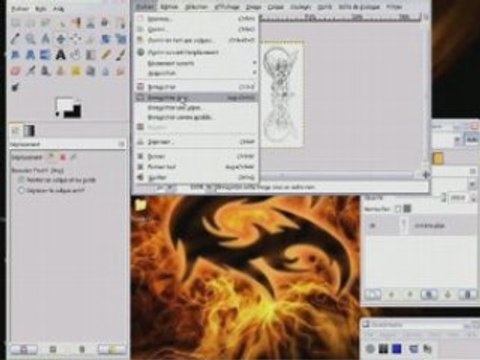Open the Aide menu in the toolbox window

click(x=59, y=9)
